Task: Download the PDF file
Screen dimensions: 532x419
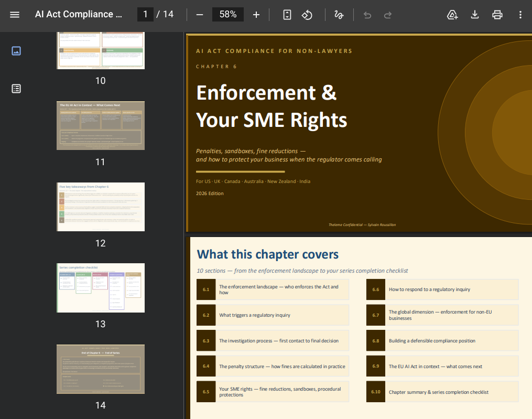Action: tap(475, 15)
